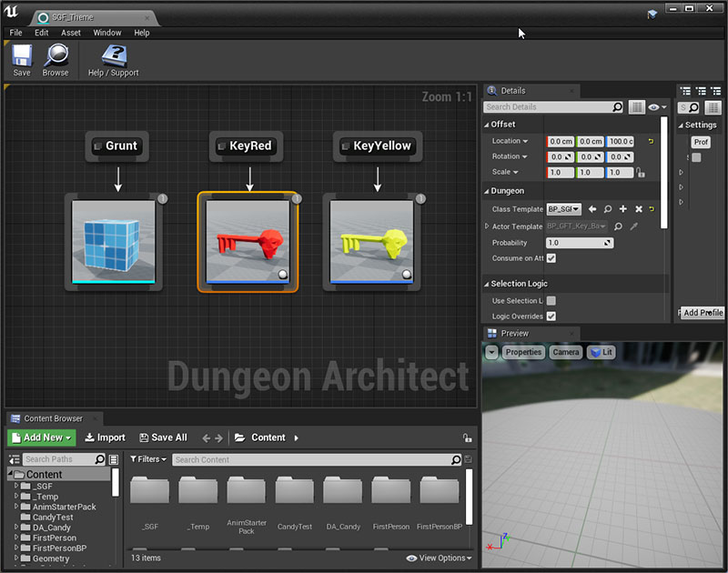Expand the _SGF folder in the tree
Screen dimensions: 728x573
[x=16, y=486]
